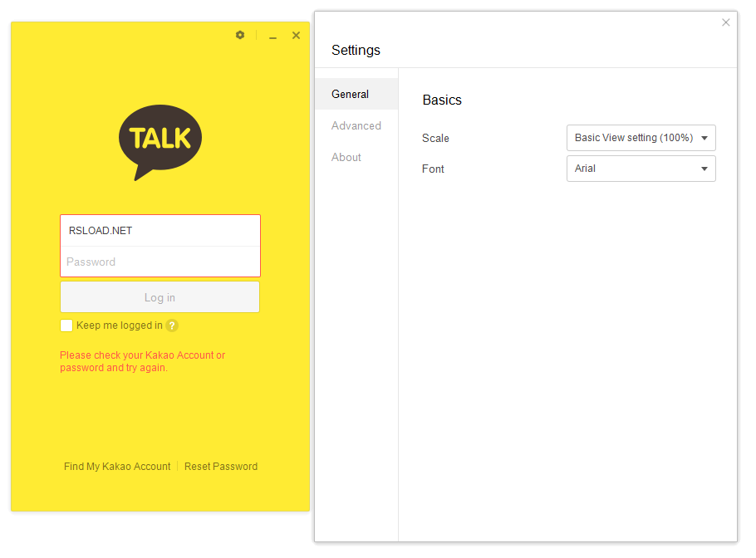Focus the Password input field
Screen dimensions: 756x558
tap(160, 262)
